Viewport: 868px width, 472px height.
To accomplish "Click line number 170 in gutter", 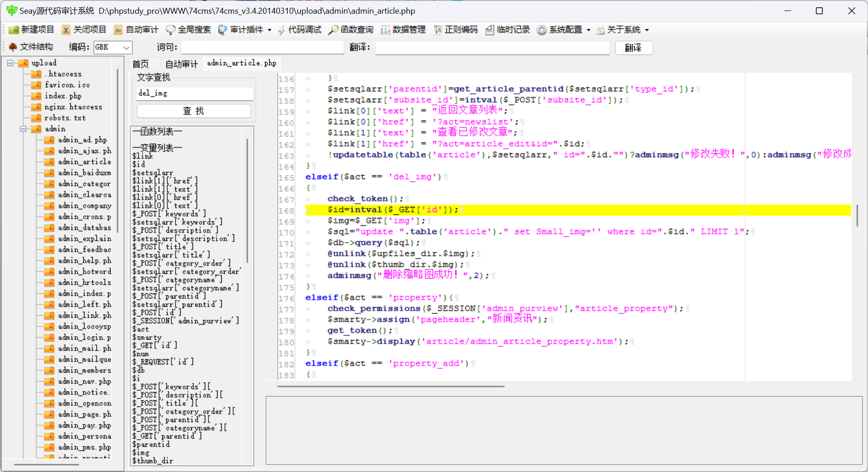I will click(286, 232).
